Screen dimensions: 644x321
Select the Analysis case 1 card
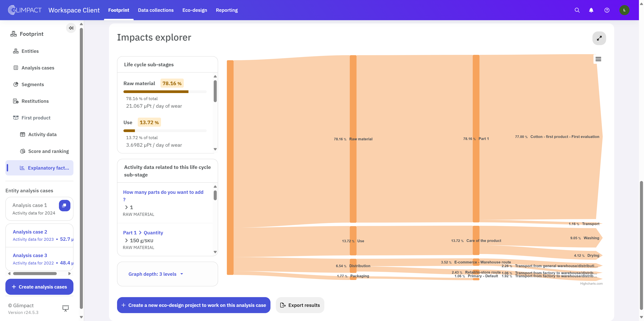click(x=39, y=209)
